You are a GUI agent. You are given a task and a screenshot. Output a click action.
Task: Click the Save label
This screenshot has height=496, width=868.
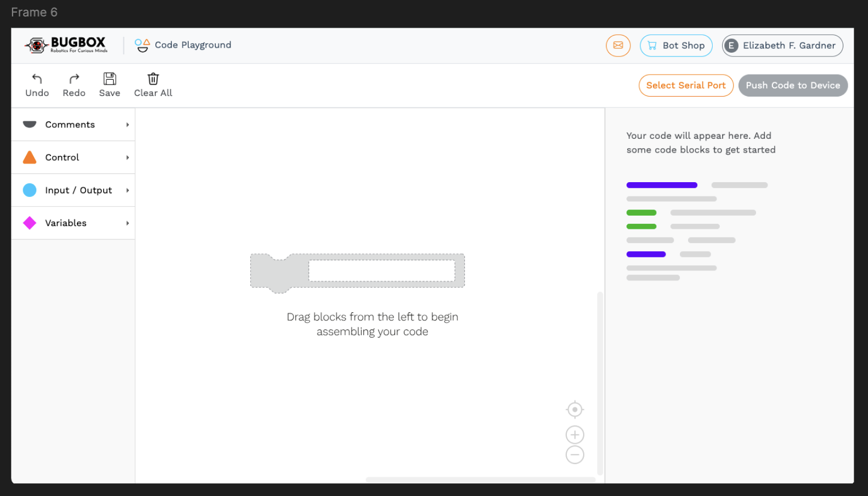pyautogui.click(x=110, y=93)
